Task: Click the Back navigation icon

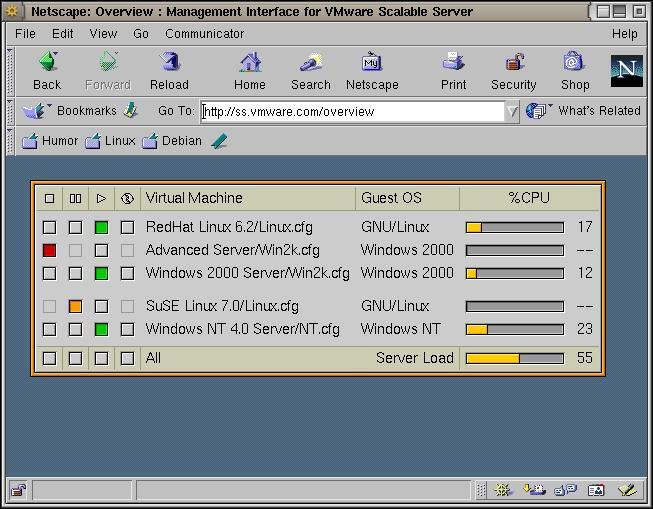Action: pyautogui.click(x=48, y=62)
